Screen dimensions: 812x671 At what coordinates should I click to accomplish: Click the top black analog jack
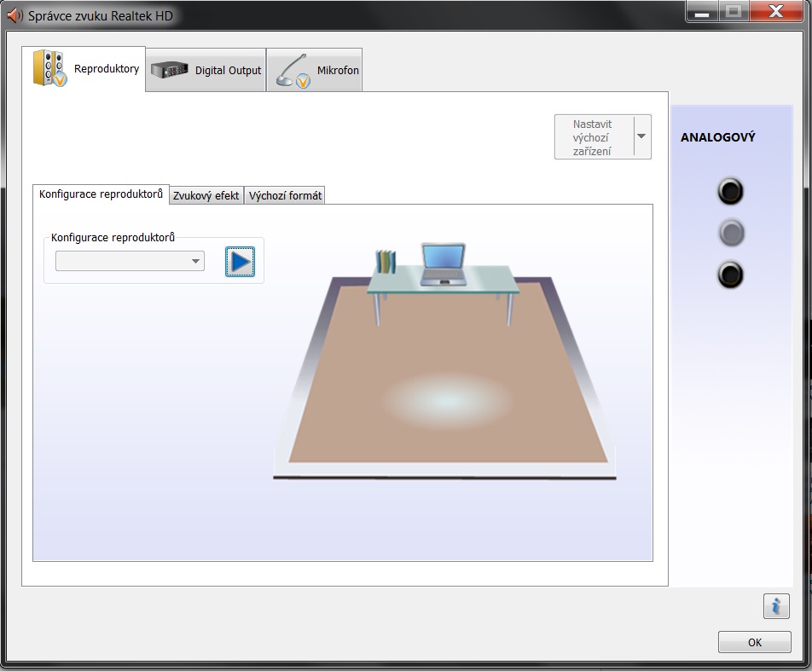coord(730,191)
